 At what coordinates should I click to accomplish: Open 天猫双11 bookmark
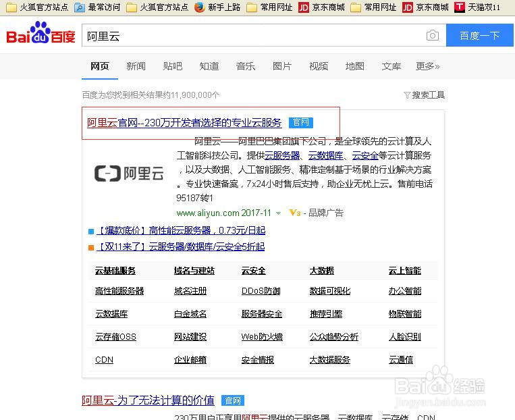pos(477,7)
